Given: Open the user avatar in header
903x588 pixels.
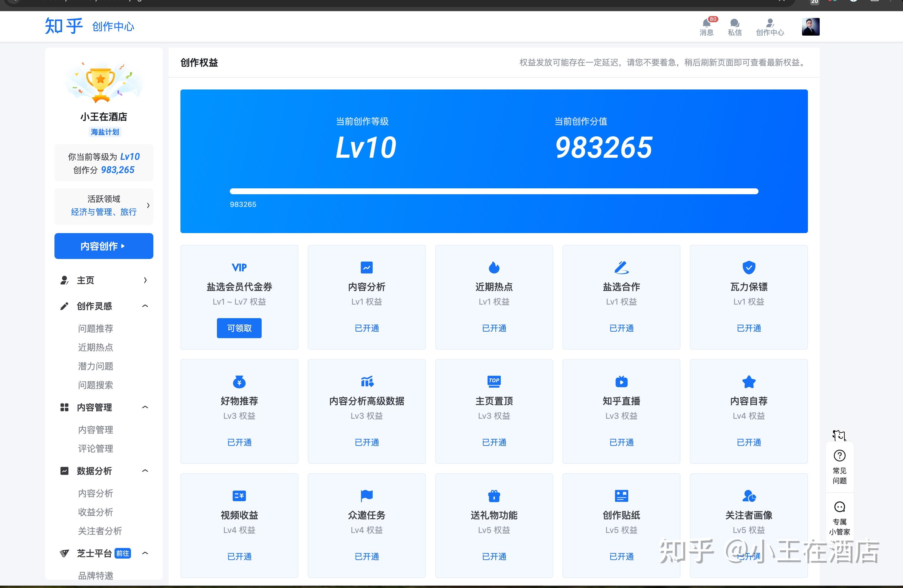Looking at the screenshot, I should coord(810,26).
